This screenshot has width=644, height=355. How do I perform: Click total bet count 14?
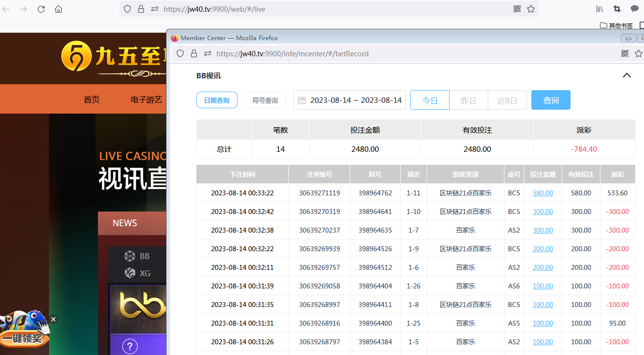tap(280, 149)
